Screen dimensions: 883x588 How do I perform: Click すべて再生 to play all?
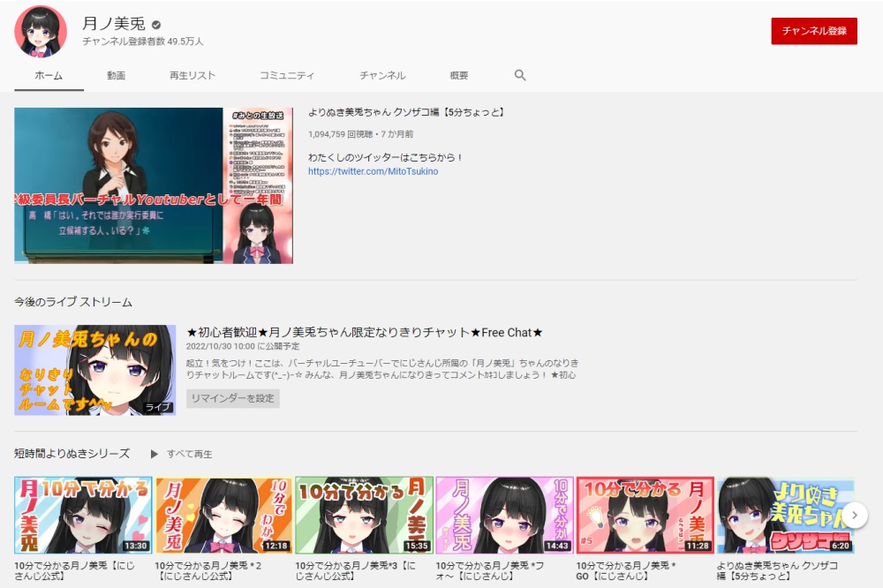189,454
